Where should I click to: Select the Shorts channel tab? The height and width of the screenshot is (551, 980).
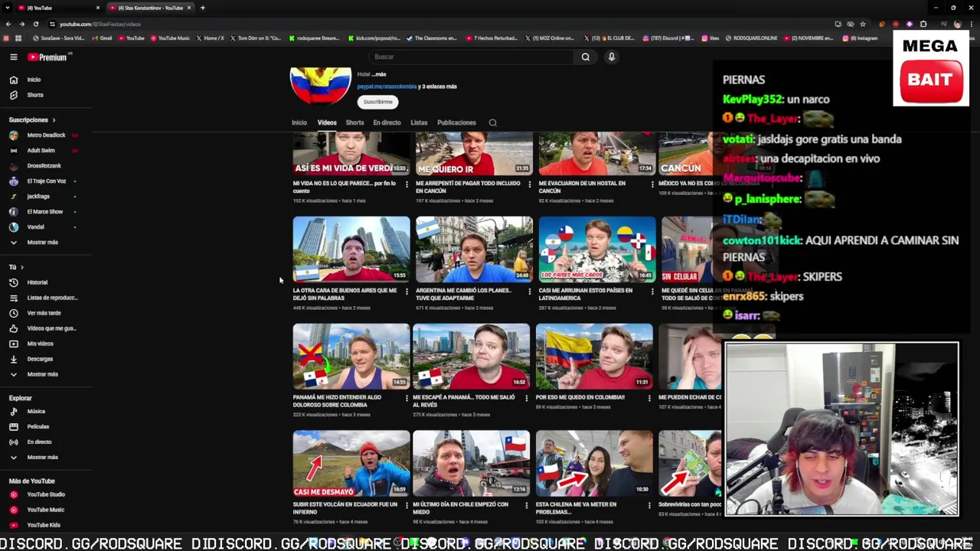[x=354, y=122]
